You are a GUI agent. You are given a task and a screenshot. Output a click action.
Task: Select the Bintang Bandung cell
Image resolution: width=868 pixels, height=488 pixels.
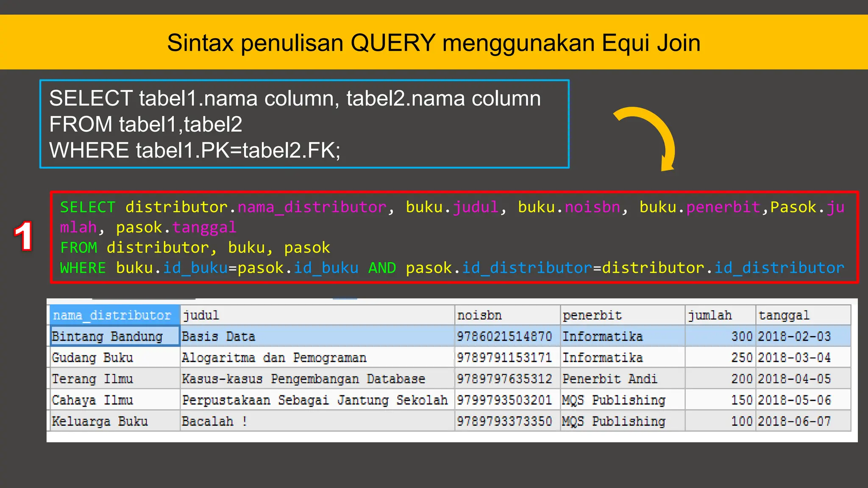tap(115, 336)
